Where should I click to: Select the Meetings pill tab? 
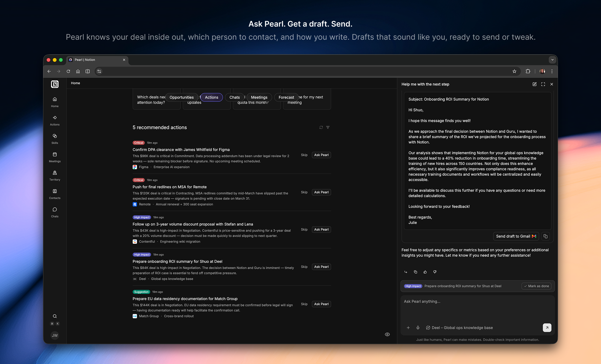tap(259, 97)
